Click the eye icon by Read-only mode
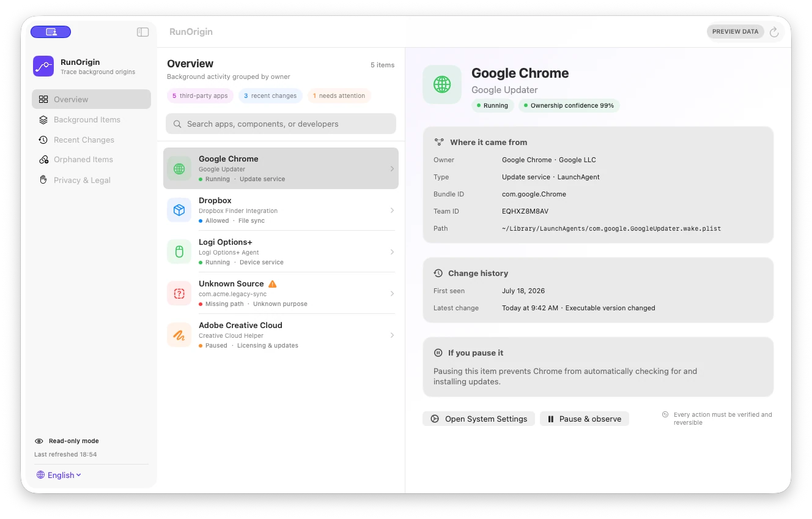The width and height of the screenshot is (812, 519). tap(39, 441)
